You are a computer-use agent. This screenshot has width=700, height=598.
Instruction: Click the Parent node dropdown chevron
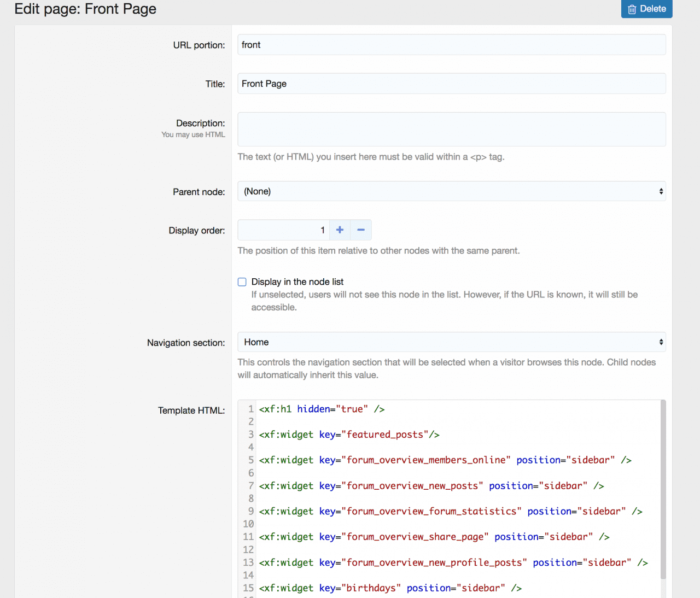click(x=661, y=191)
